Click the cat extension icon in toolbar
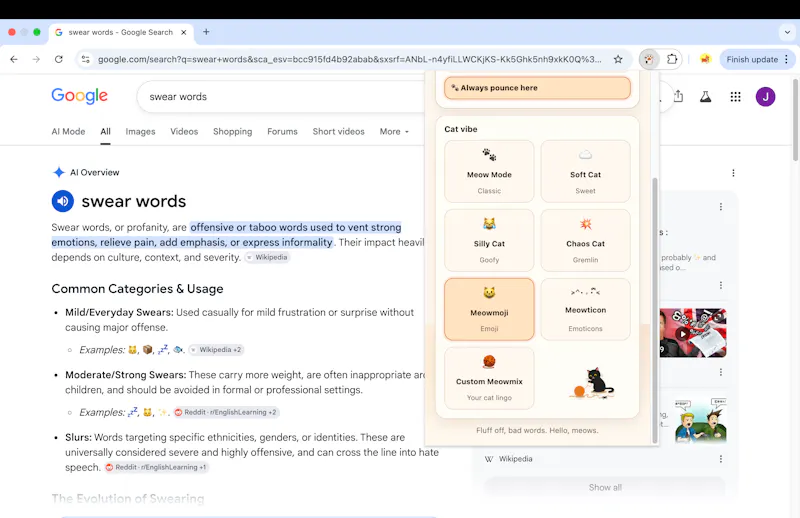 (648, 59)
